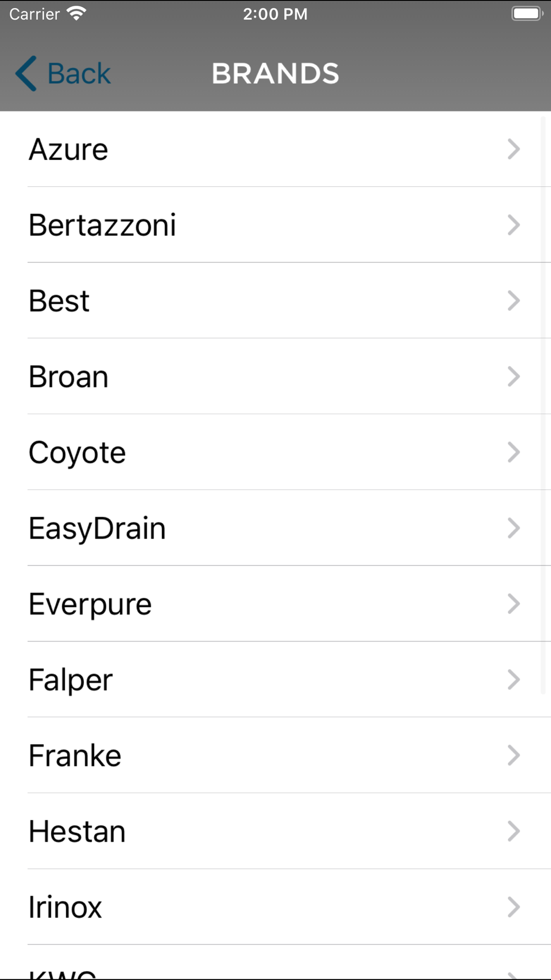The height and width of the screenshot is (980, 551).
Task: Click the vertical scroll indicator
Action: coord(543,405)
